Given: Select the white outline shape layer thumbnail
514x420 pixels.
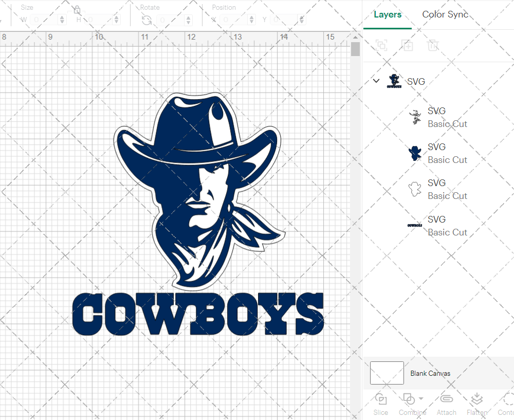Looking at the screenshot, I should tap(415, 189).
